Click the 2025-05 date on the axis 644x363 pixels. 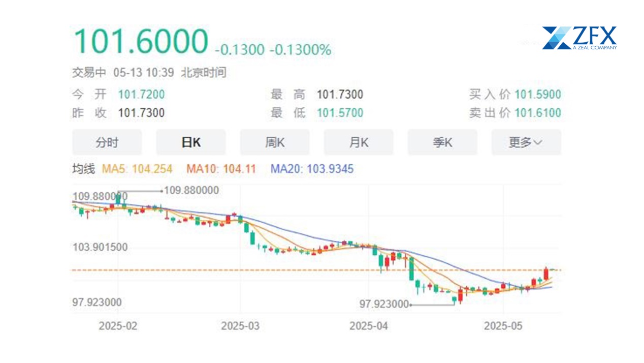click(503, 326)
